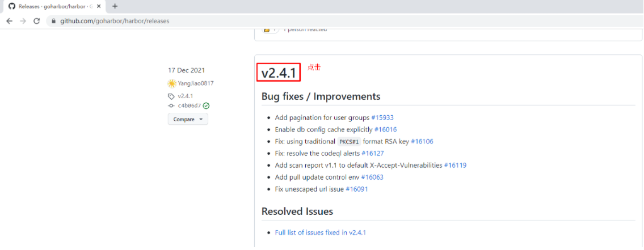Image resolution: width=644 pixels, height=250 pixels.
Task: Click 'Add pagination for user groups' text
Action: [x=322, y=117]
